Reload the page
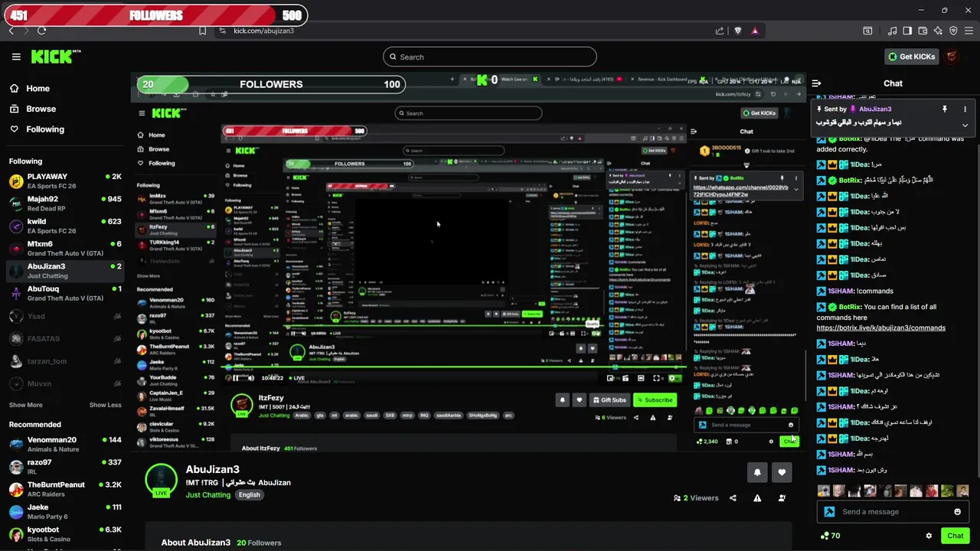The height and width of the screenshot is (551, 980). pos(41,31)
